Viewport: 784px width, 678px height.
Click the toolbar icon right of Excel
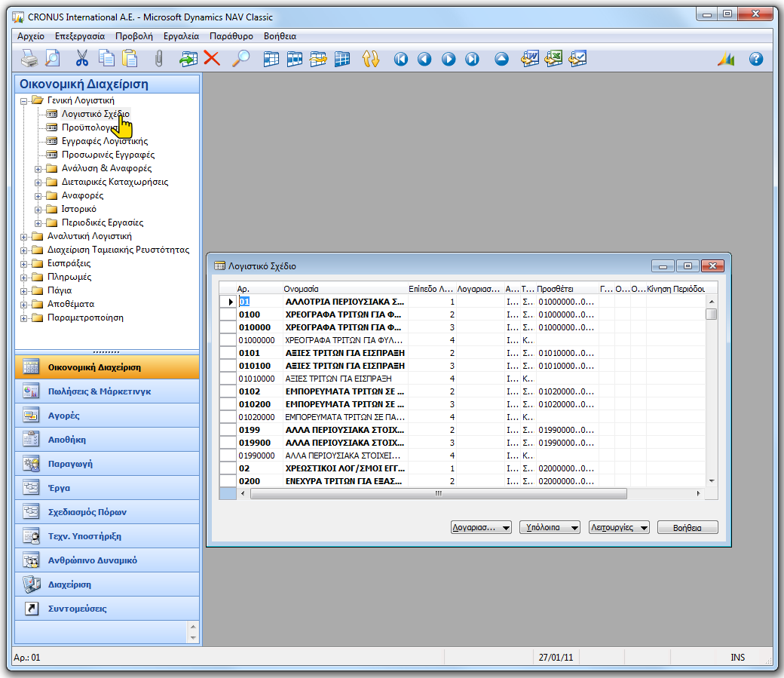[577, 59]
